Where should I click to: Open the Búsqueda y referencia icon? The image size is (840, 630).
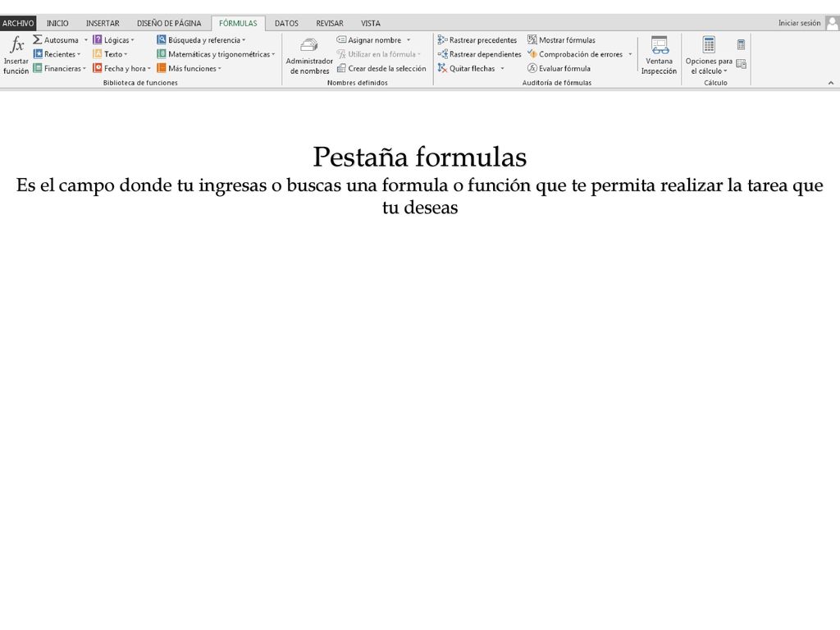pos(162,39)
